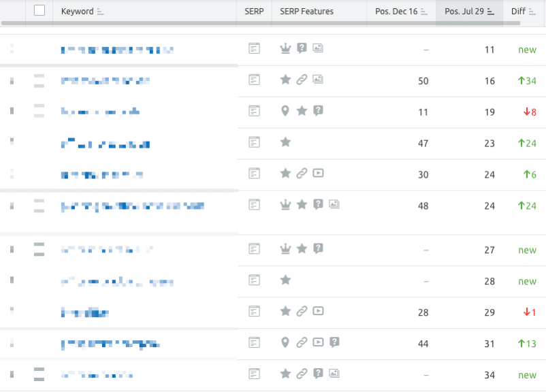Click the Dec 16 position value 48
This screenshot has height=392, width=546.
tap(423, 206)
